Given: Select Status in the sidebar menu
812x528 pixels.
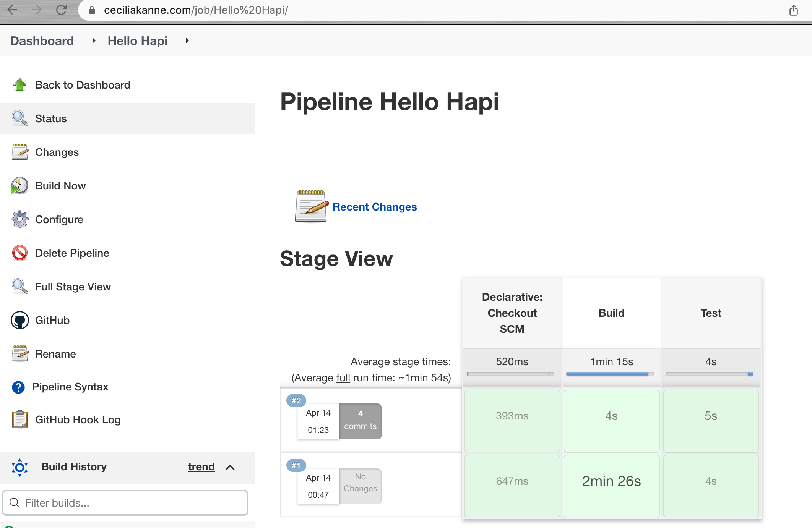Looking at the screenshot, I should pos(51,118).
